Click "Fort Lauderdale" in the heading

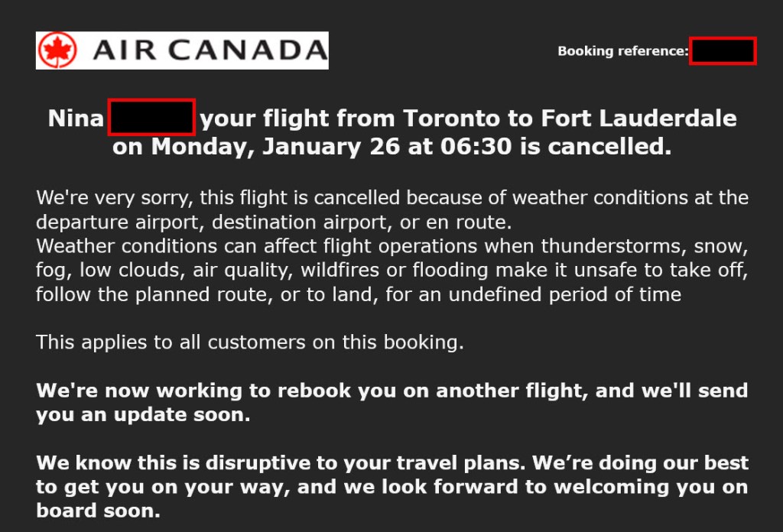[x=639, y=118]
